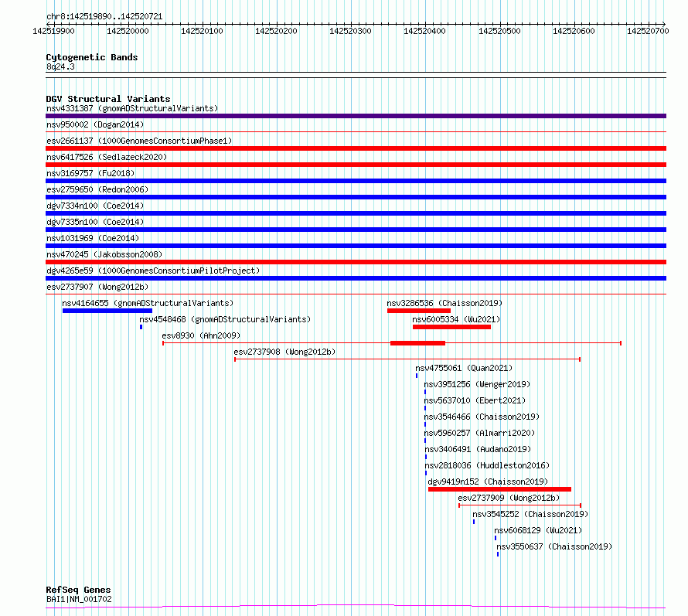
Task: Click the red bar under esv2661137
Action: tap(356, 148)
